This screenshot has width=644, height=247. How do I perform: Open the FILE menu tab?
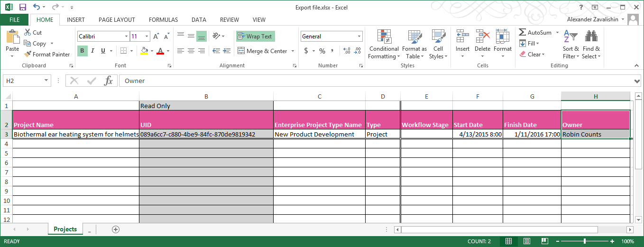(15, 20)
